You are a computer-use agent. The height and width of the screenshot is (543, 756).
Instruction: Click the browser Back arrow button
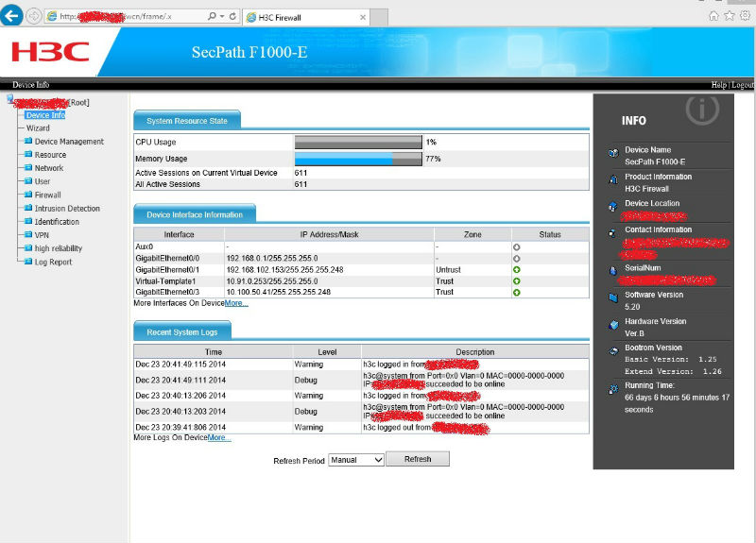pyautogui.click(x=11, y=15)
